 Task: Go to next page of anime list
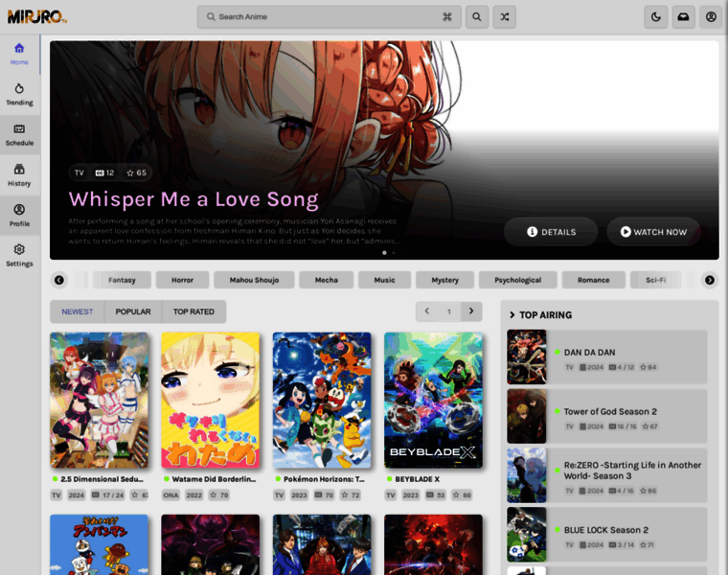pyautogui.click(x=471, y=311)
